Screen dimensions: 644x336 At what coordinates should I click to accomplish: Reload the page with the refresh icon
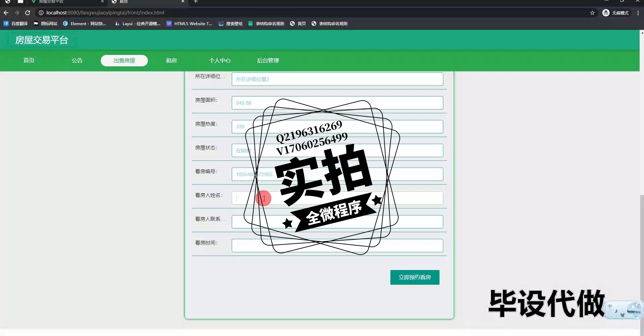[x=28, y=13]
